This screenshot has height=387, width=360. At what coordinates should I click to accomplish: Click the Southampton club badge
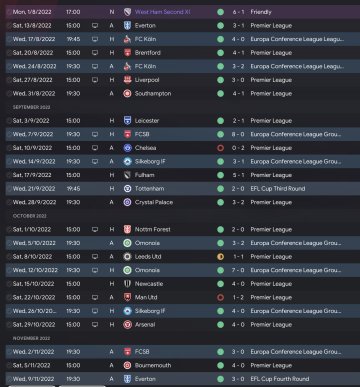point(127,94)
